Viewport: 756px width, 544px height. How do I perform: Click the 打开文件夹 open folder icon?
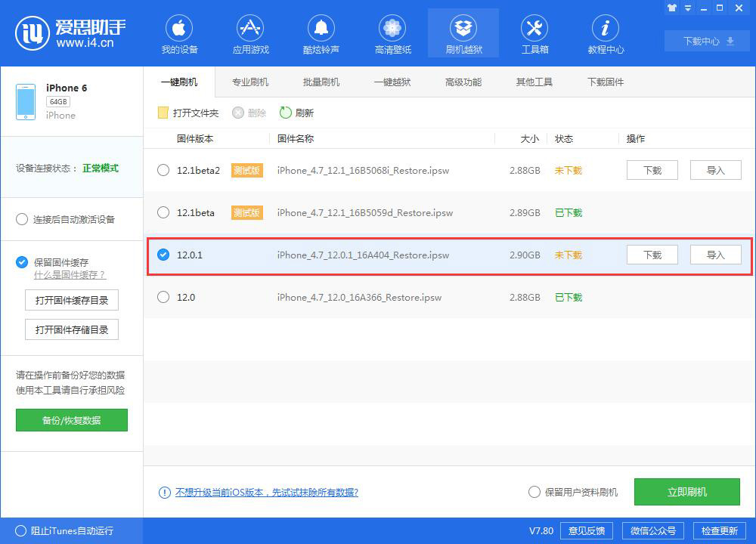pyautogui.click(x=163, y=113)
